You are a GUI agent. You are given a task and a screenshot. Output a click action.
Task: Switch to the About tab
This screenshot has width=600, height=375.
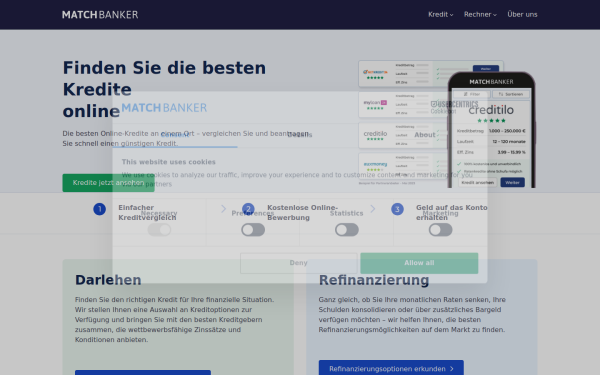(425, 135)
